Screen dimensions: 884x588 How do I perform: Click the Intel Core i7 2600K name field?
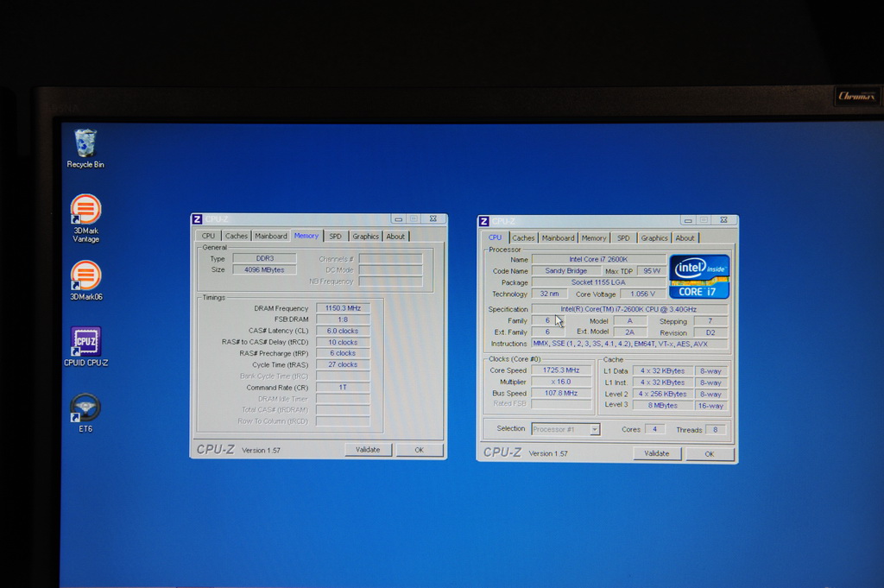click(598, 259)
